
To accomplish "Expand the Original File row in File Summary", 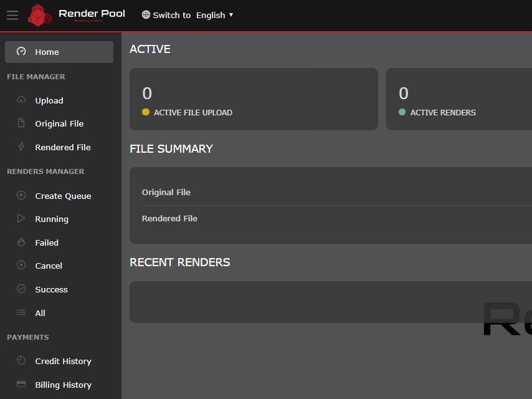I will pos(166,192).
